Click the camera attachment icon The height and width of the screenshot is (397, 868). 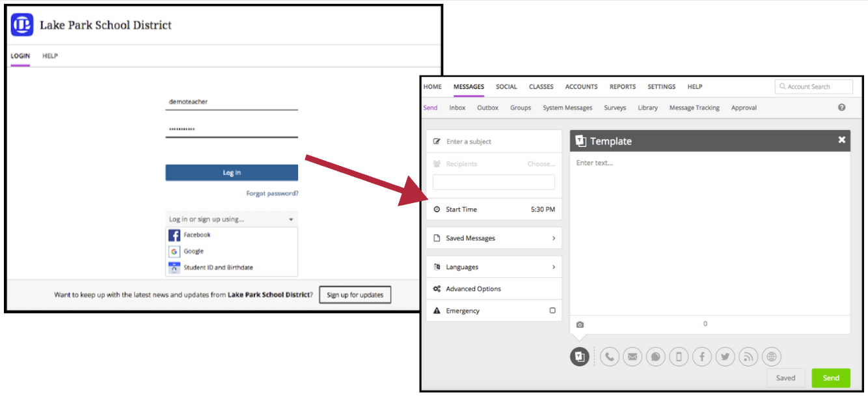(580, 325)
